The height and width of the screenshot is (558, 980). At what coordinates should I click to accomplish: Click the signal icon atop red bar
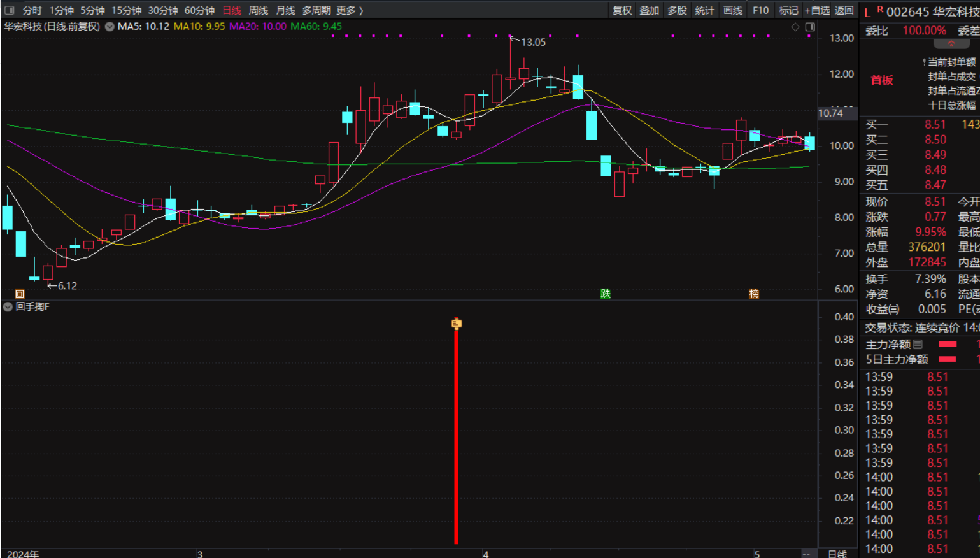pos(456,324)
